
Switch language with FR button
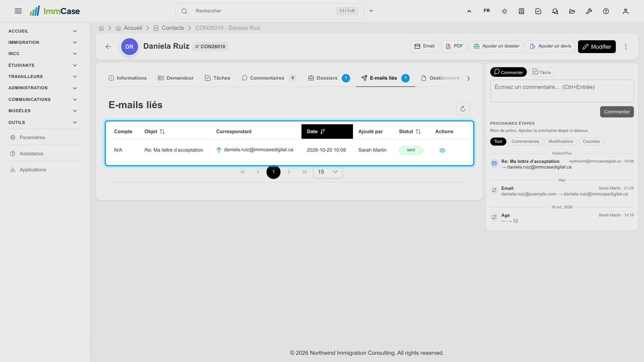487,11
